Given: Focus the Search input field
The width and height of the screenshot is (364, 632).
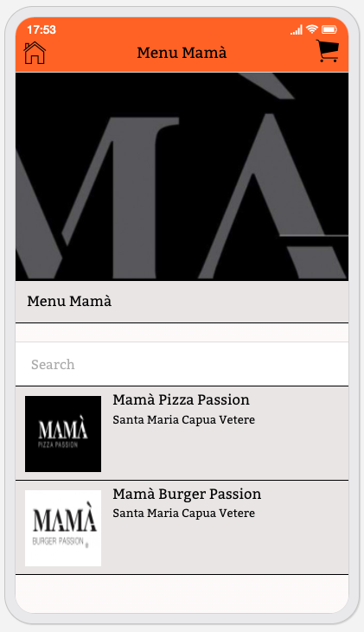Looking at the screenshot, I should (182, 364).
